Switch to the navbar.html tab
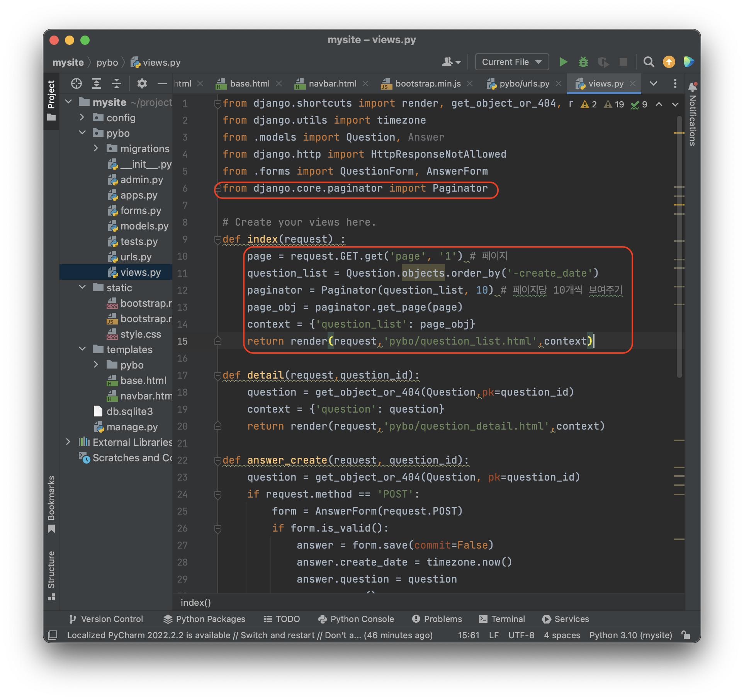This screenshot has width=744, height=700. click(x=332, y=83)
